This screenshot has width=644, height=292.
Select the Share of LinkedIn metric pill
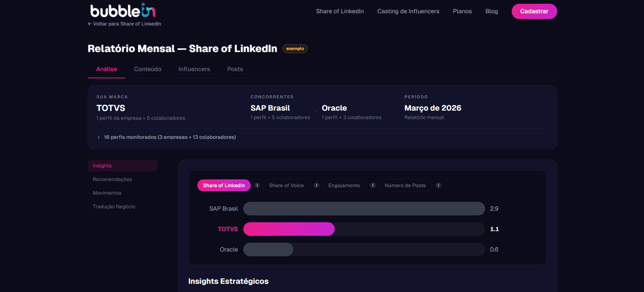click(224, 185)
